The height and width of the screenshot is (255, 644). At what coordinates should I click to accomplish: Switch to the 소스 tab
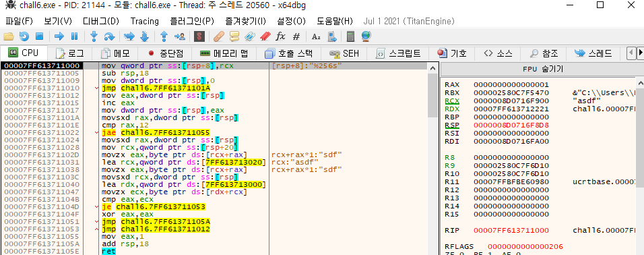498,53
